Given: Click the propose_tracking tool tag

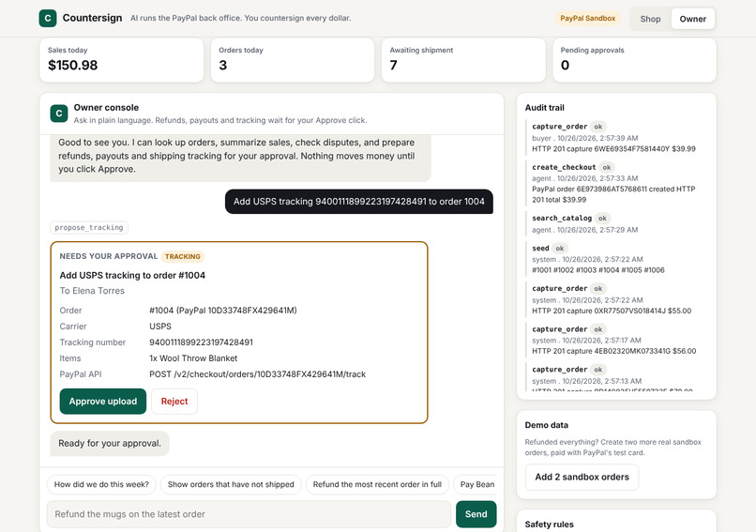Looking at the screenshot, I should [x=89, y=228].
